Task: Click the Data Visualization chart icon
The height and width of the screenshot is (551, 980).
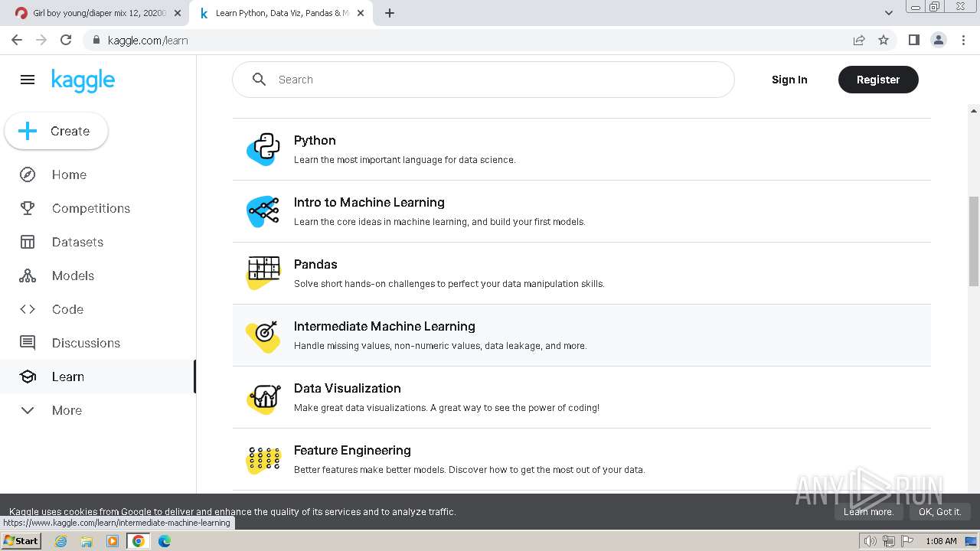Action: pos(263,398)
